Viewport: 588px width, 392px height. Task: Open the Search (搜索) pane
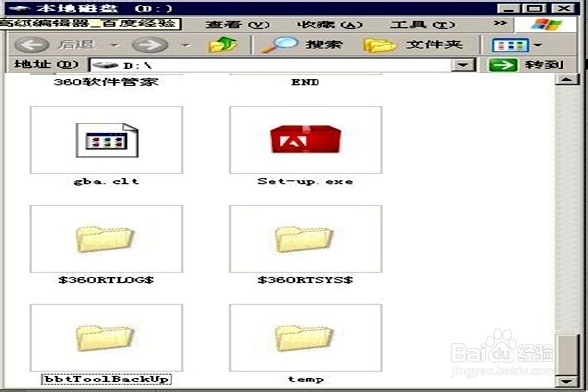click(x=302, y=45)
